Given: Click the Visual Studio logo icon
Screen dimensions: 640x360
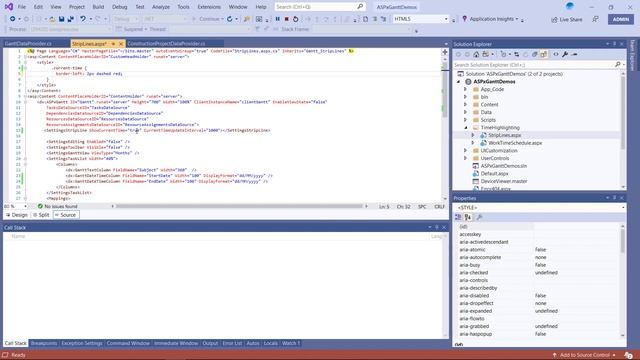Looking at the screenshot, I should (9, 7).
